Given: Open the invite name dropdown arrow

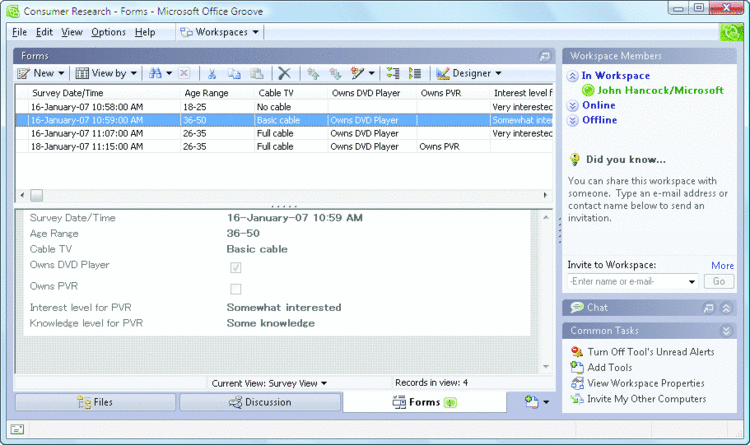Looking at the screenshot, I should [692, 281].
